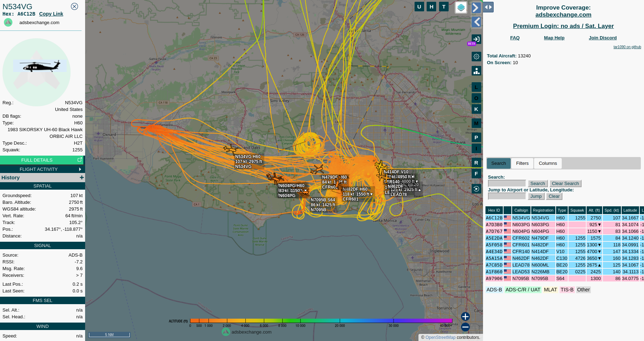
Task: Open tar1090 on github link
Action: (x=627, y=47)
